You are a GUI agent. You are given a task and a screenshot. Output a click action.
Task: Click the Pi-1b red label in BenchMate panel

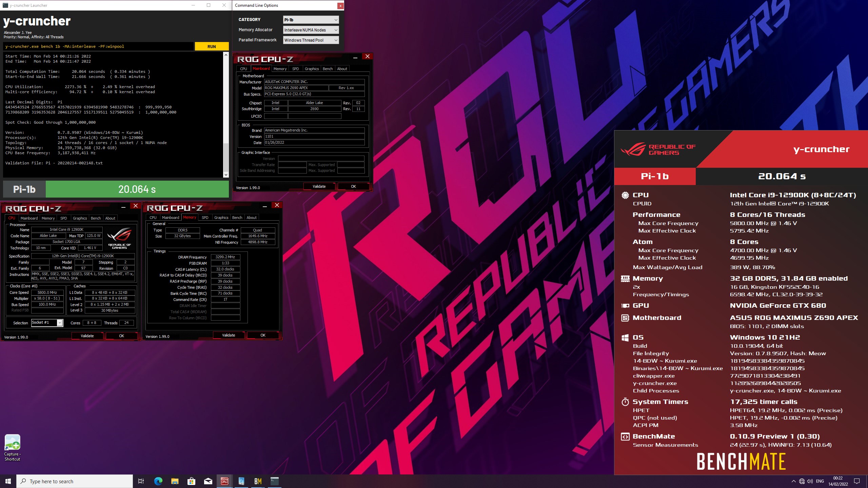(x=655, y=176)
